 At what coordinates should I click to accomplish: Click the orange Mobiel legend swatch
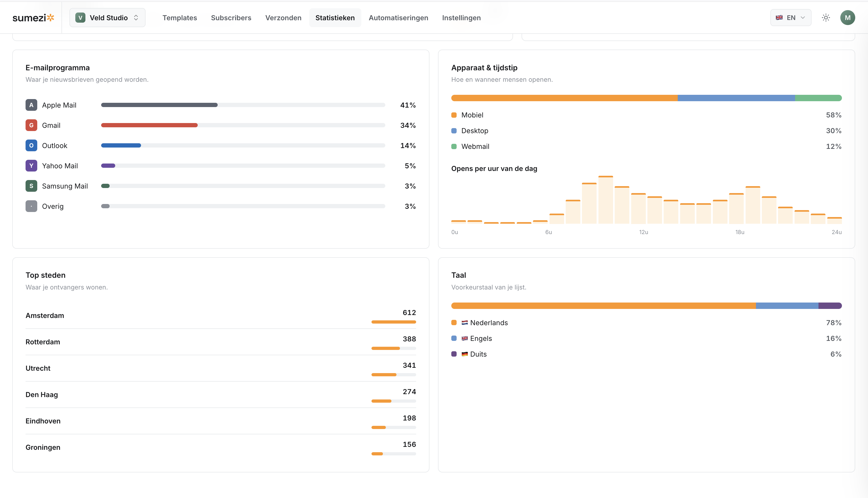click(x=454, y=115)
